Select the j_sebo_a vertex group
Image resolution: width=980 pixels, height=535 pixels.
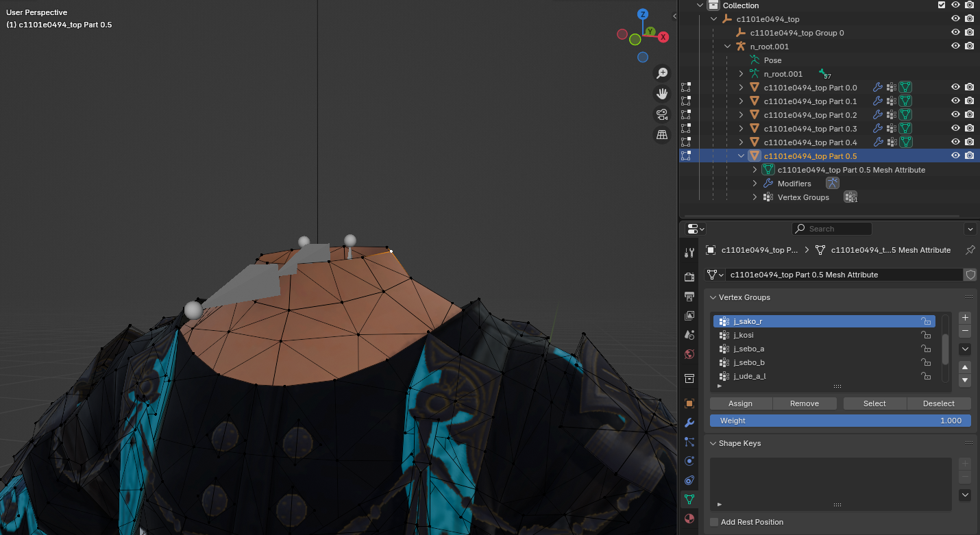pos(824,349)
